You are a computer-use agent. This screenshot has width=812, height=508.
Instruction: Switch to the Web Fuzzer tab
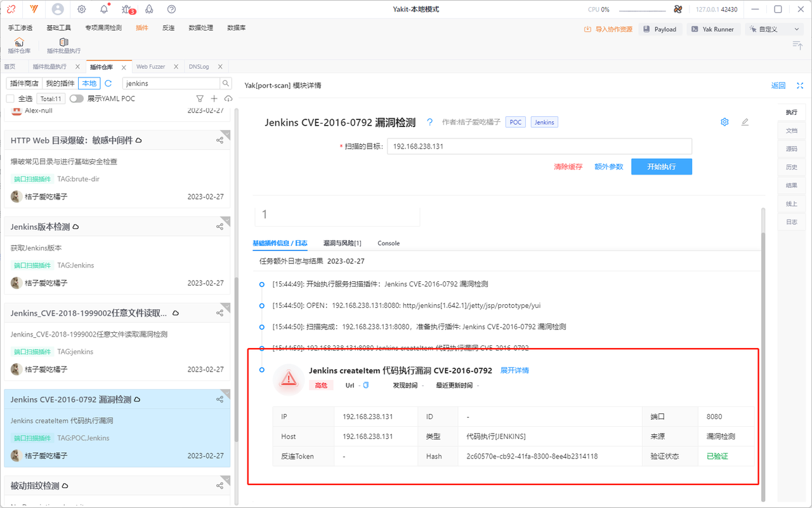(150, 67)
